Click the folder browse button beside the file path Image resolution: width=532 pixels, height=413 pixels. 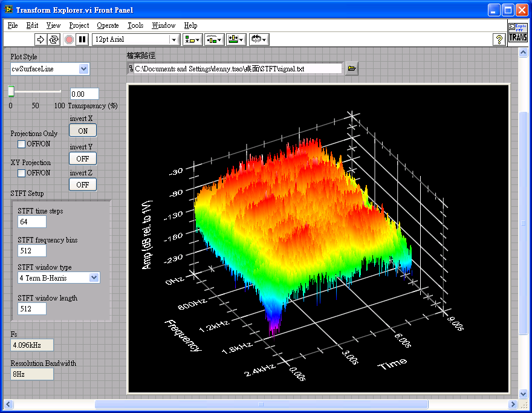point(351,68)
